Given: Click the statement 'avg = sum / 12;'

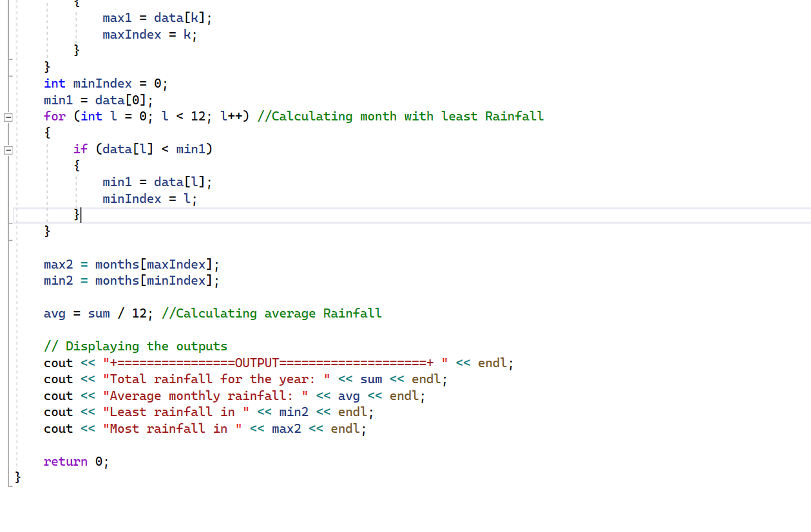Looking at the screenshot, I should click(x=99, y=314).
